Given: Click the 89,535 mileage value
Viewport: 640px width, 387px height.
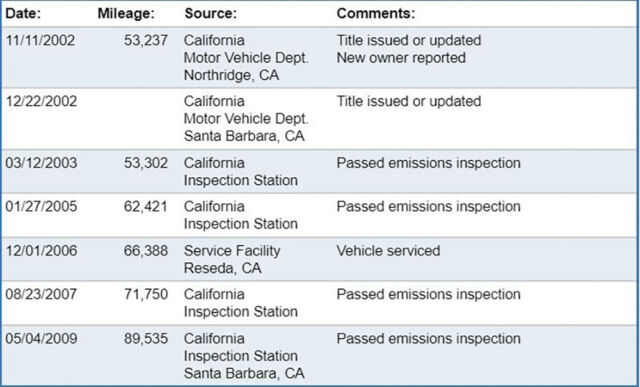Looking at the screenshot, I should [146, 338].
